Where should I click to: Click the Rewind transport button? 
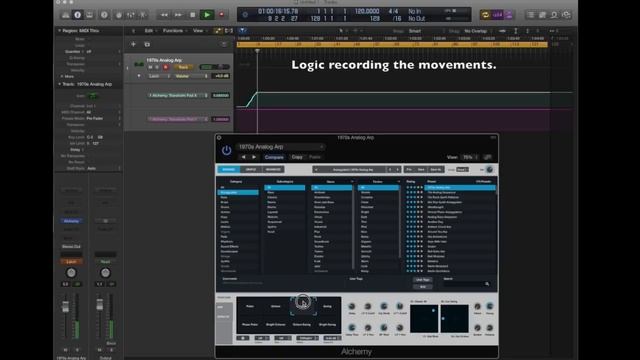tap(164, 15)
